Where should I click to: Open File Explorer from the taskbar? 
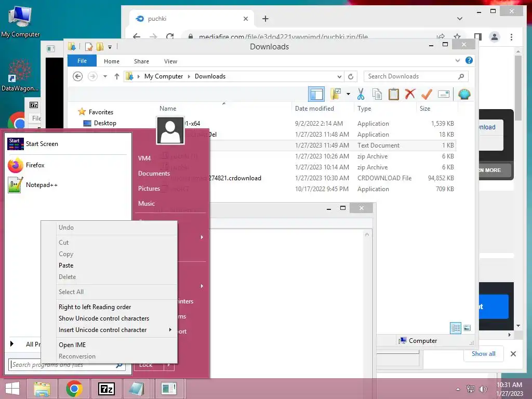coord(42,389)
